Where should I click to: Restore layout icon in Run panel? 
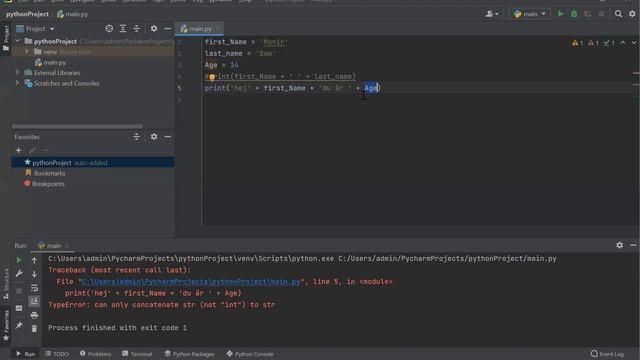coord(19,308)
